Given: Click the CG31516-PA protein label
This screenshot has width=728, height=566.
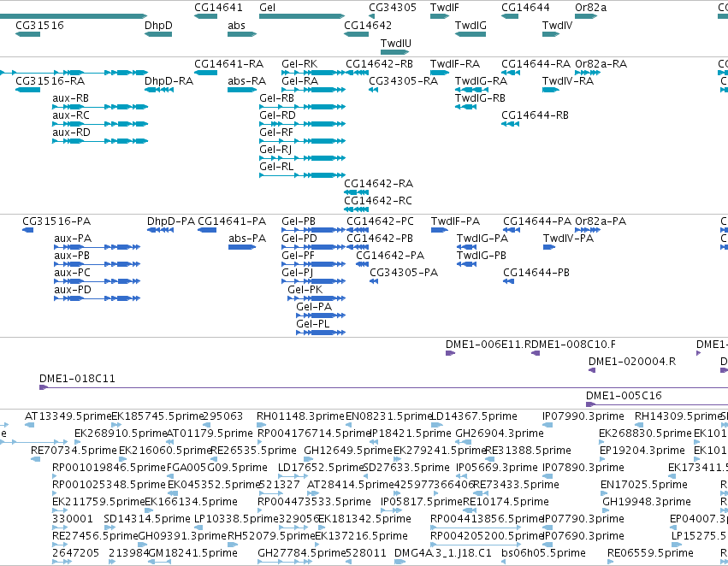Looking at the screenshot, I should pyautogui.click(x=56, y=221).
